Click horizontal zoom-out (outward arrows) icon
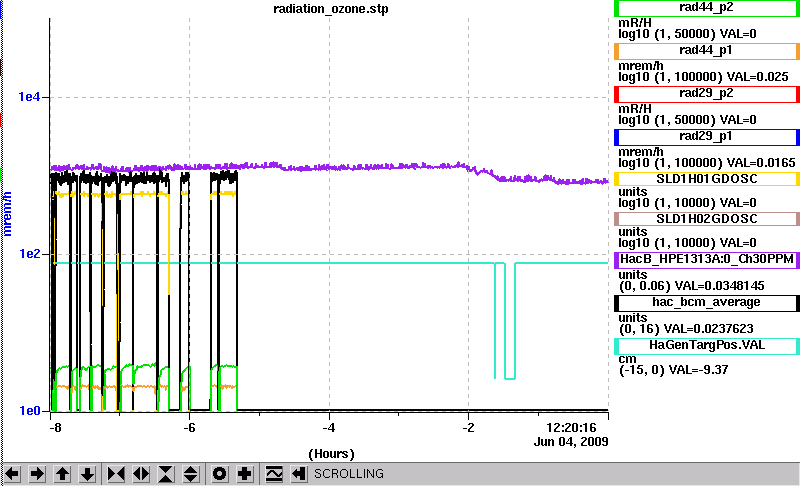The width and height of the screenshot is (800, 486). point(141,474)
